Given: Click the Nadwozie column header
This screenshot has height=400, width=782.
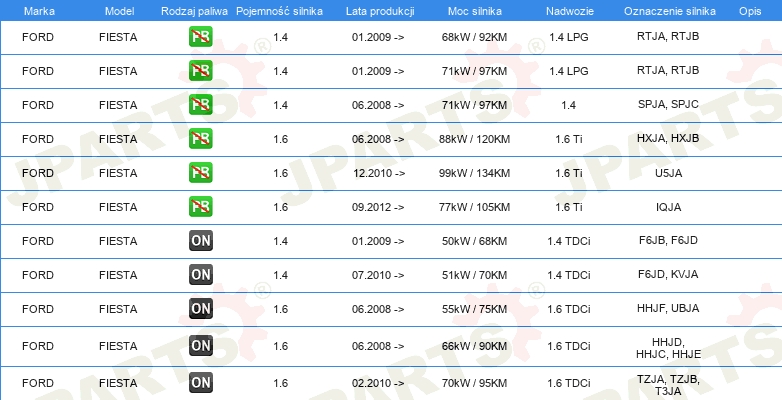Looking at the screenshot, I should click(569, 11).
